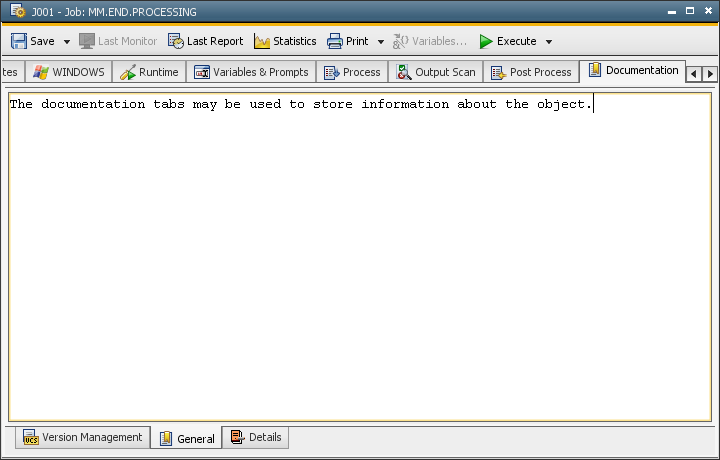This screenshot has height=460, width=720.
Task: Click the green Execute play icon
Action: point(486,41)
